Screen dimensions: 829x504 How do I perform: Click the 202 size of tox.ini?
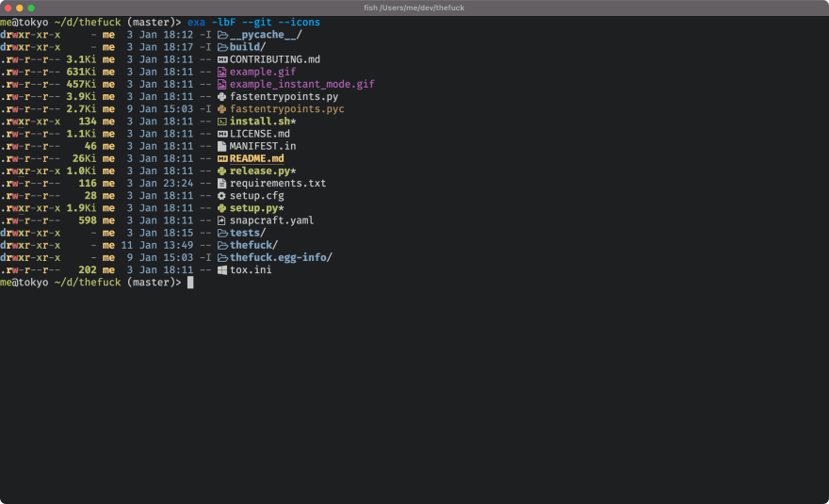click(88, 270)
